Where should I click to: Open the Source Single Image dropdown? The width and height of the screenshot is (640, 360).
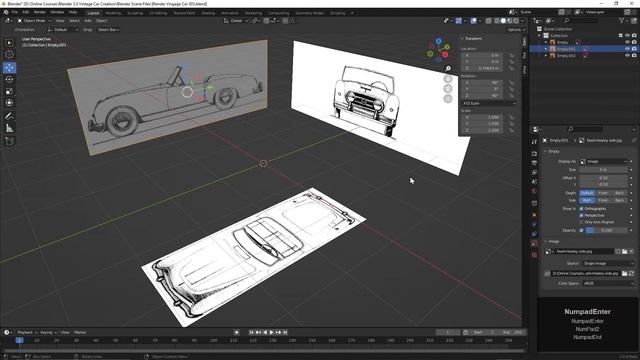pyautogui.click(x=608, y=263)
